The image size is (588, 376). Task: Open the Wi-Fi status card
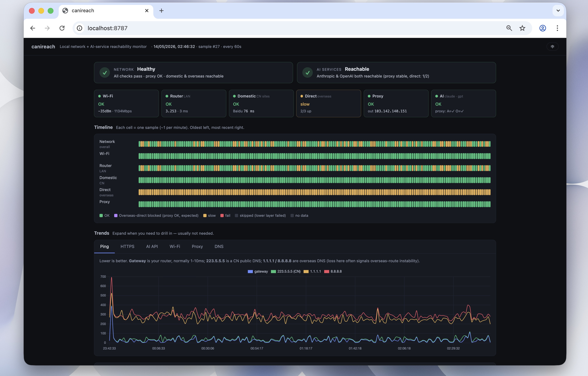pyautogui.click(x=126, y=104)
